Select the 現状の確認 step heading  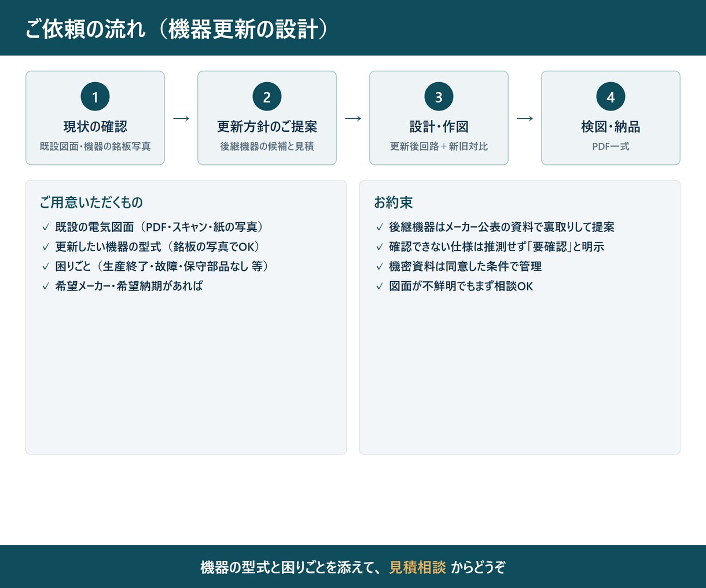coord(95,127)
